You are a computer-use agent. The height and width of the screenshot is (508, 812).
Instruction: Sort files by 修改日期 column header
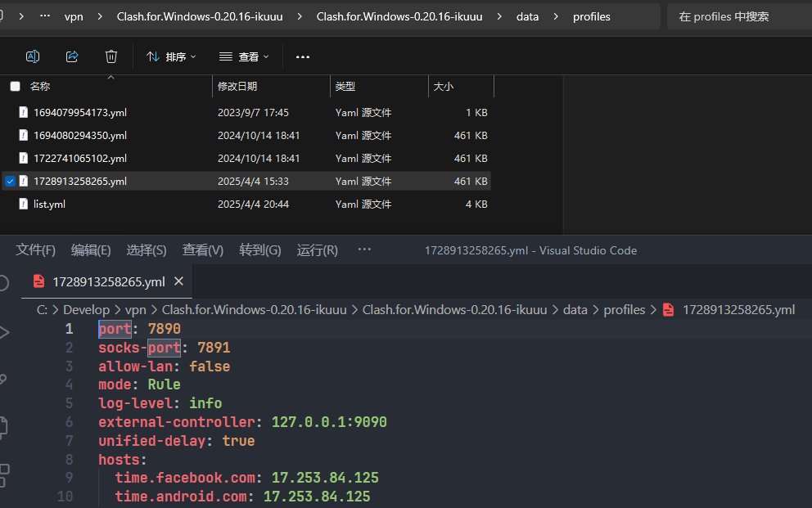coord(237,87)
